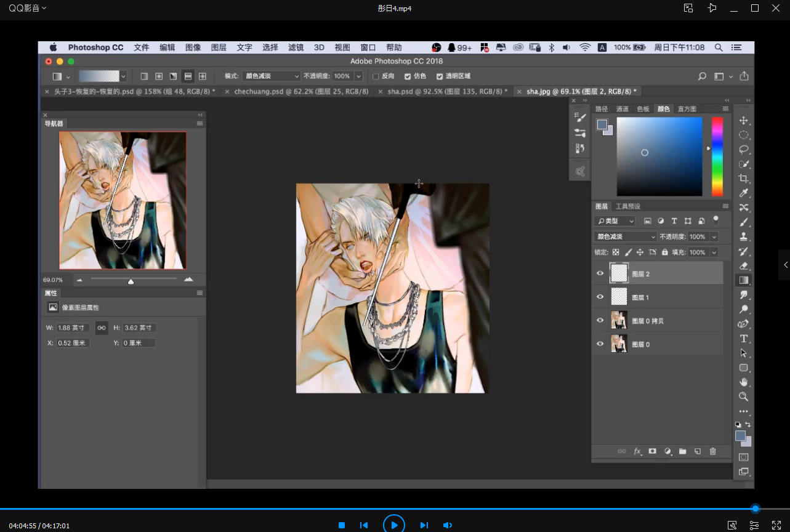Hide 图层 1 with its eye icon
This screenshot has width=790, height=532.
[600, 297]
